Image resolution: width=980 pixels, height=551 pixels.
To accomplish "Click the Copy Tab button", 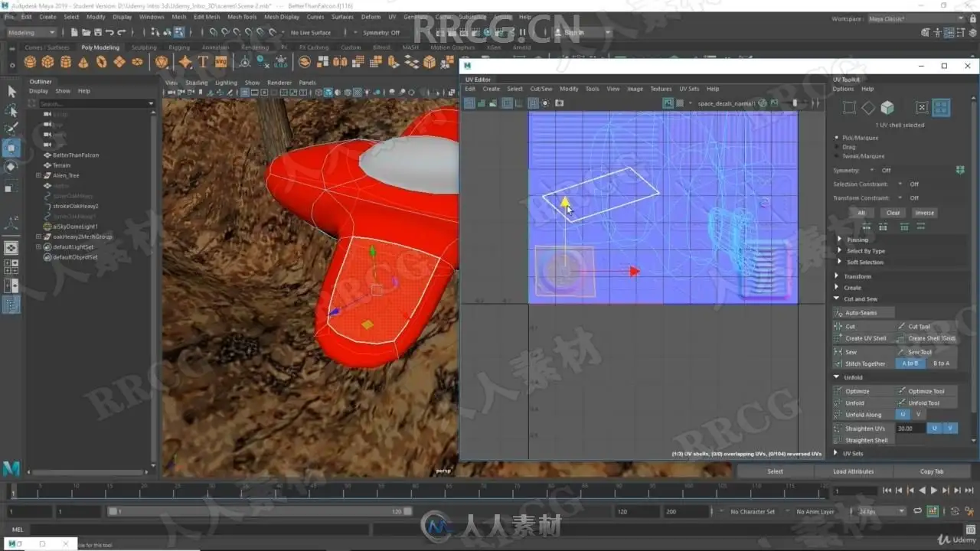I will 932,471.
